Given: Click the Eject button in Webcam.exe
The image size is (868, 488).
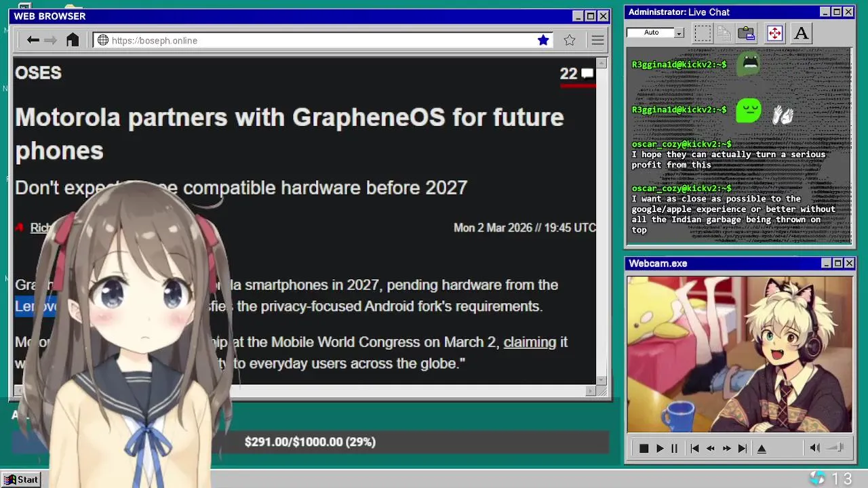Looking at the screenshot, I should pyautogui.click(x=762, y=448).
